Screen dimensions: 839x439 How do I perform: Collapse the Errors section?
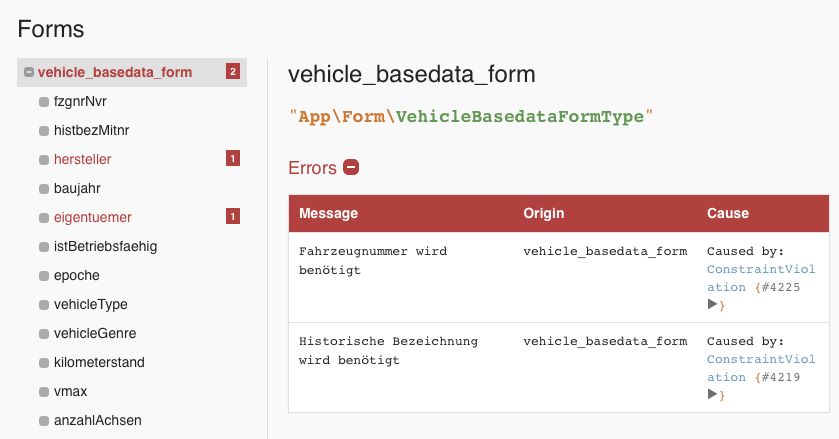[x=351, y=168]
